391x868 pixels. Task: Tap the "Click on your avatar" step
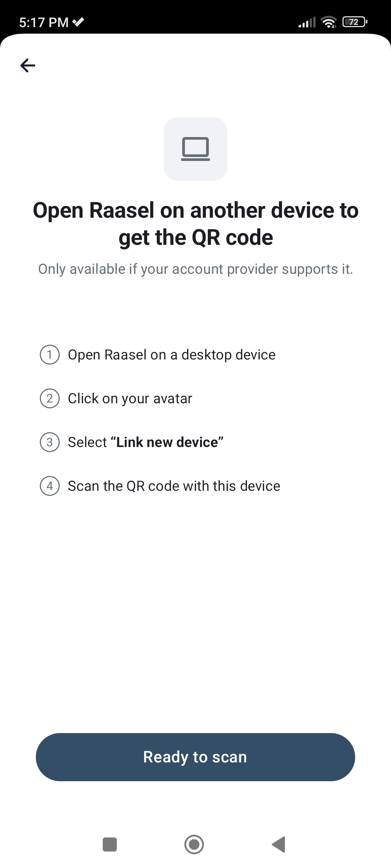(x=130, y=399)
